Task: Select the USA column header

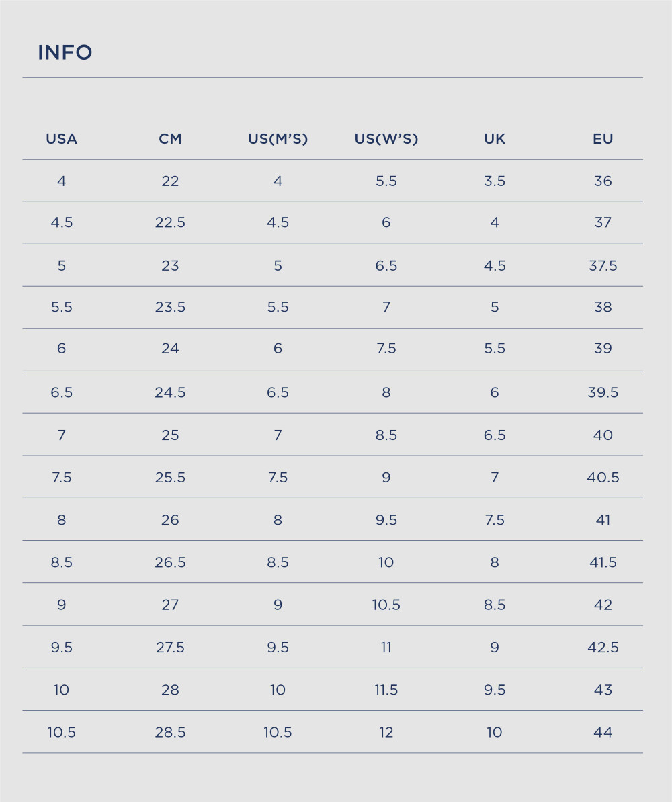Action: [x=61, y=138]
